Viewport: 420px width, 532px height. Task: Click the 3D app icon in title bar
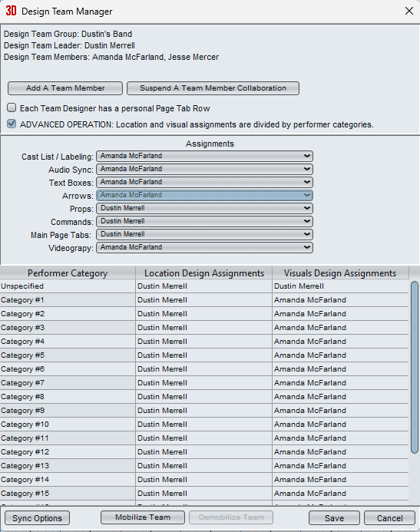tap(11, 11)
